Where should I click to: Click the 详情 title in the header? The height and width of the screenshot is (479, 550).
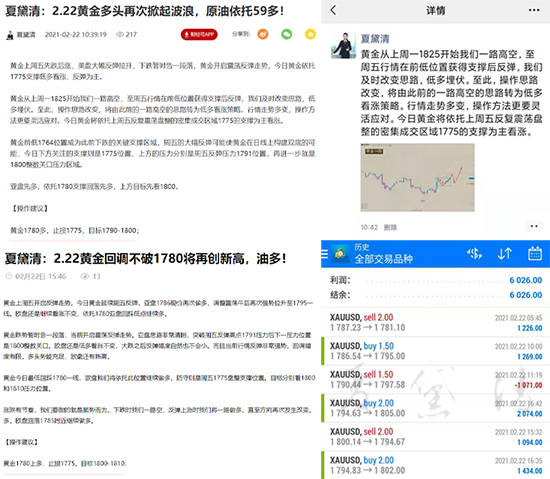pyautogui.click(x=436, y=11)
